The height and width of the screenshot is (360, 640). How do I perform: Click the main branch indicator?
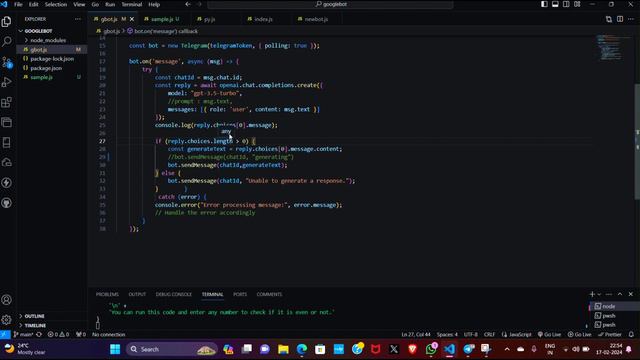coord(23,334)
